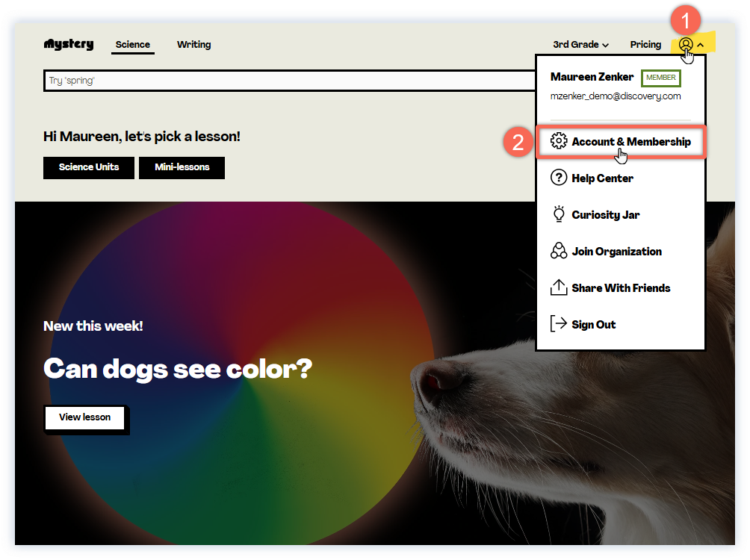Viewport: 750px width, 560px height.
Task: Click the name Maureen Zenker
Action: pyautogui.click(x=592, y=77)
